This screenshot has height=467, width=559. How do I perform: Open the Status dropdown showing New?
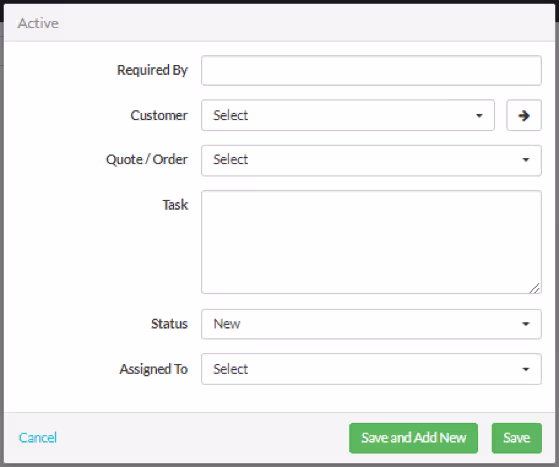(371, 324)
